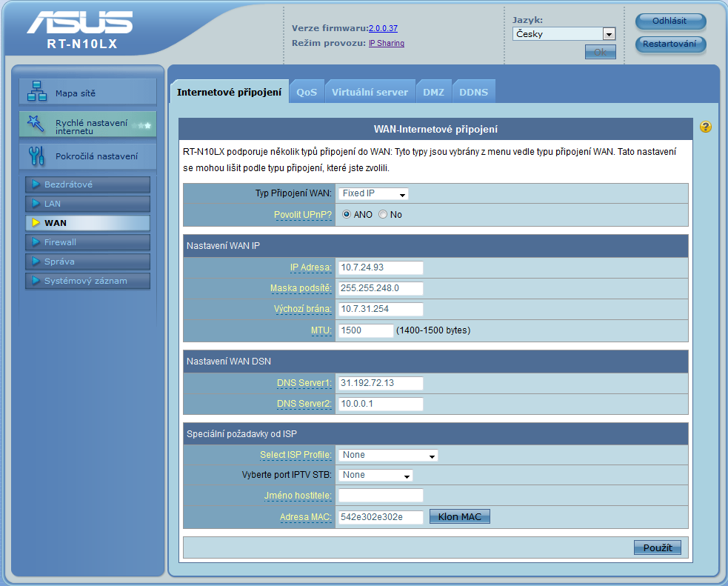The image size is (728, 586).
Task: Open the Systémový záznam menu item
Action: (x=87, y=281)
